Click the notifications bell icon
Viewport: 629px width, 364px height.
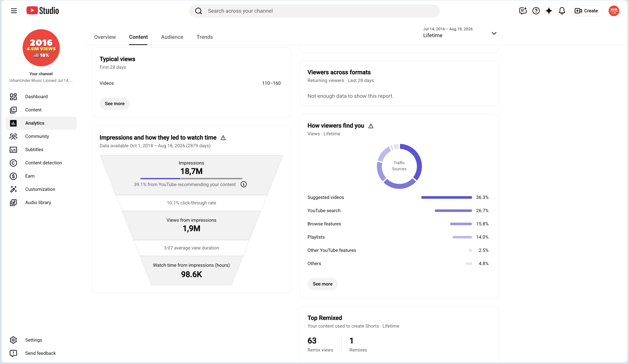pyautogui.click(x=562, y=11)
